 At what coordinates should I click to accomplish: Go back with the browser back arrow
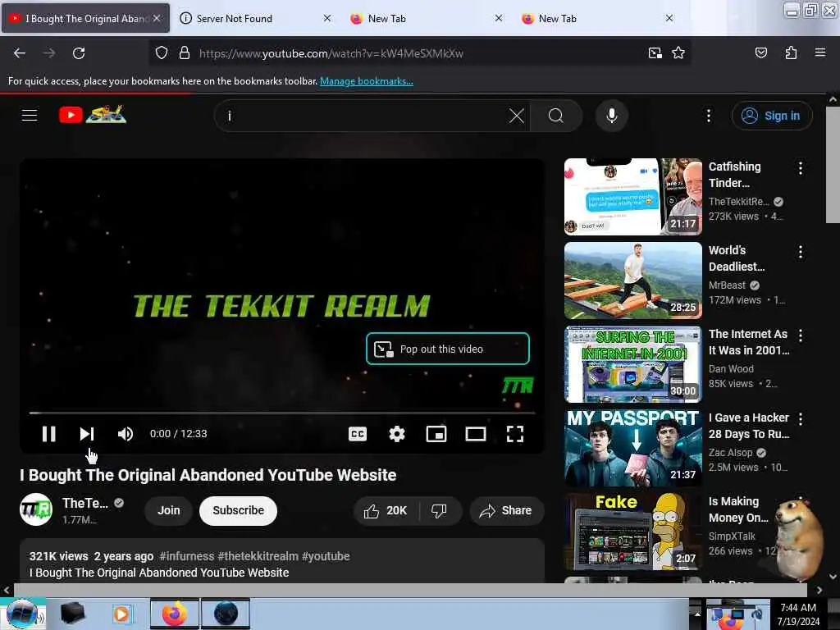pyautogui.click(x=20, y=53)
